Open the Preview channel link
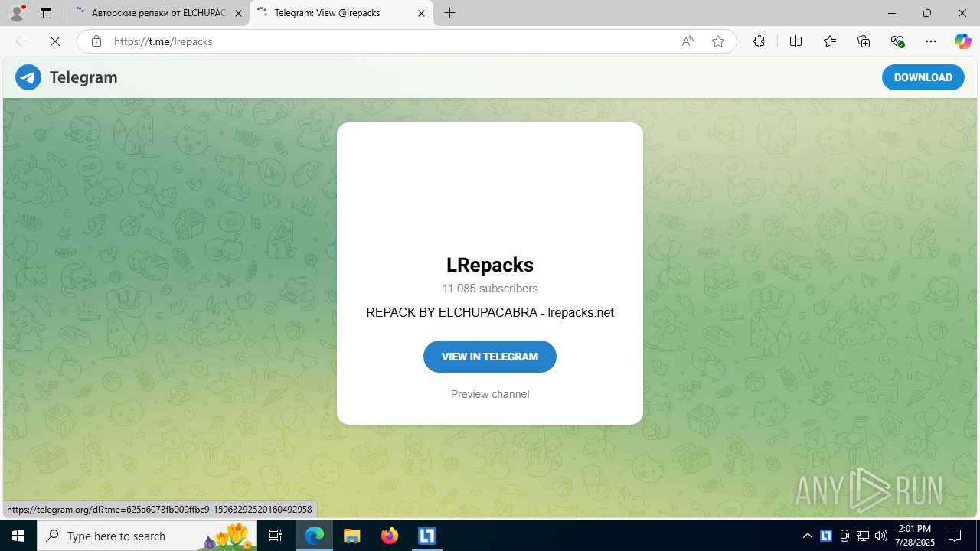Image resolution: width=980 pixels, height=551 pixels. pyautogui.click(x=490, y=394)
